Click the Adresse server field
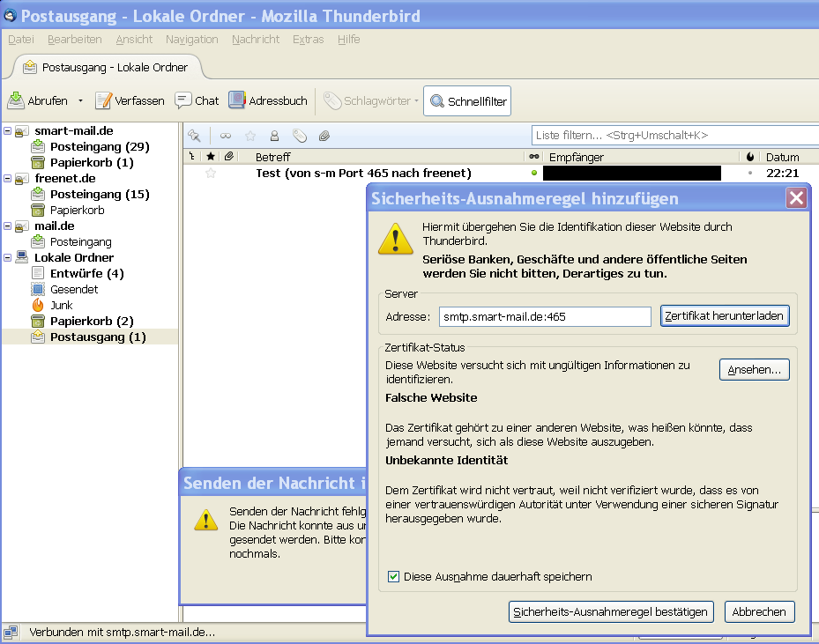The image size is (819, 644). [x=545, y=316]
